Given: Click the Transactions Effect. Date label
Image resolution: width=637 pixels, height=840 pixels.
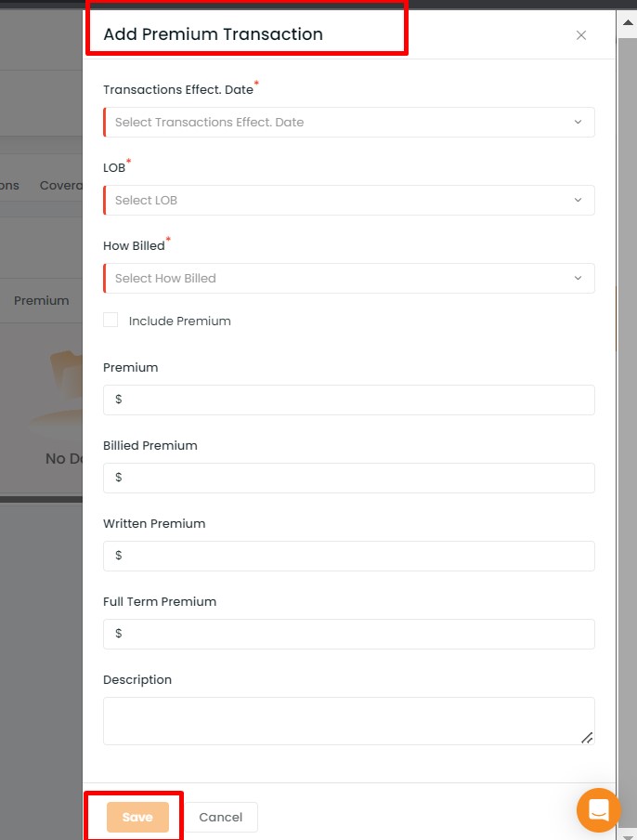Looking at the screenshot, I should pyautogui.click(x=178, y=89).
